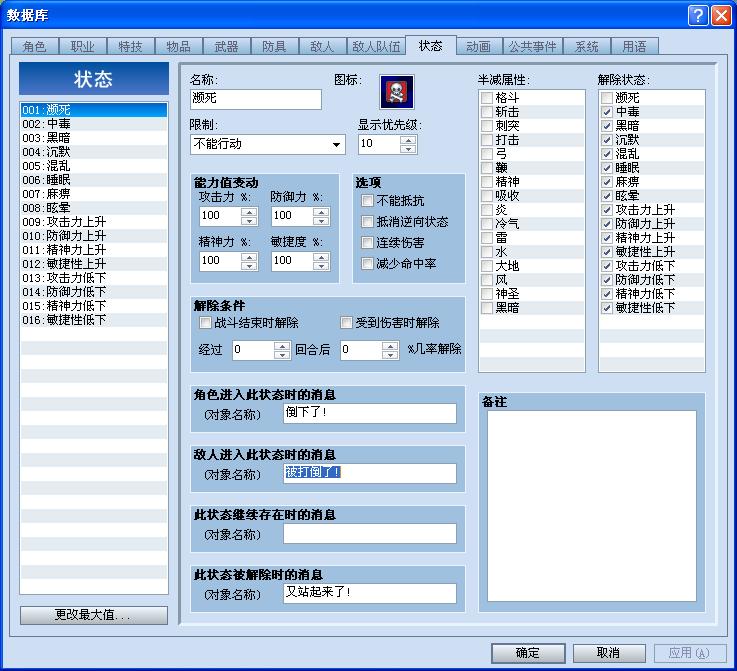This screenshot has width=737, height=671.
Task: Decrease 防御力 % value with down arrow
Action: pos(321,221)
